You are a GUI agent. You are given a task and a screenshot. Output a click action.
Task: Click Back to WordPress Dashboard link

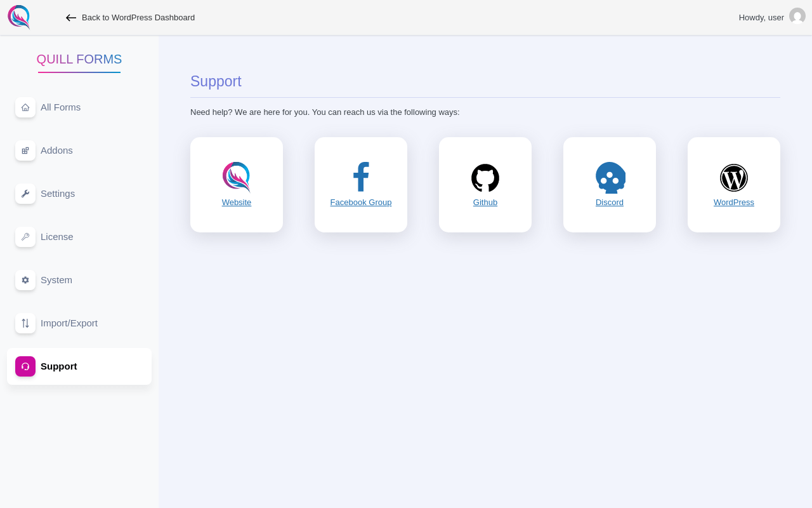click(138, 18)
